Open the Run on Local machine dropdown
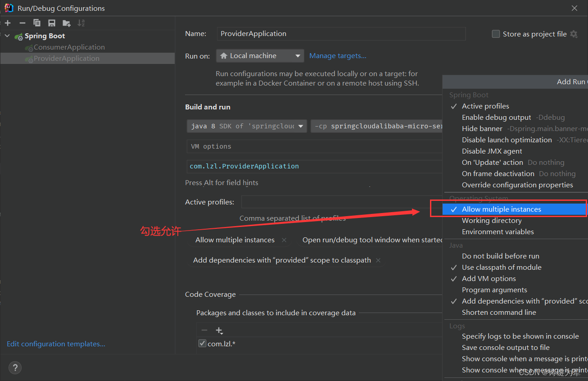The height and width of the screenshot is (381, 588). [x=260, y=56]
